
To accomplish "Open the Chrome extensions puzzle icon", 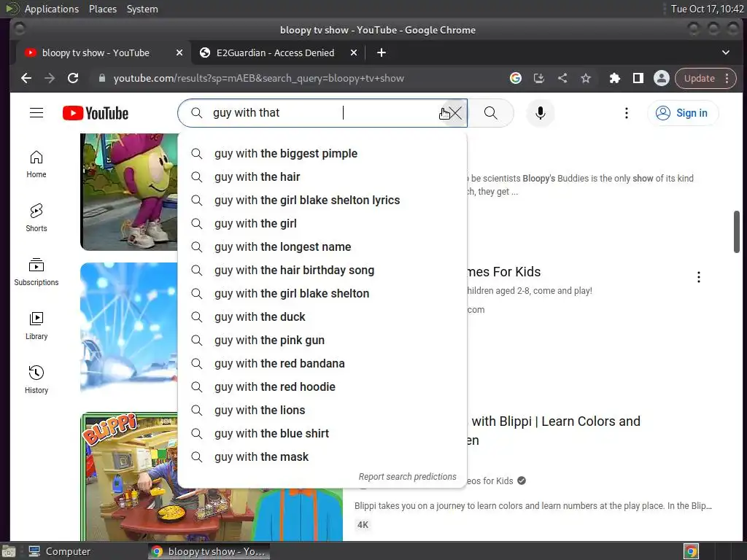I will 614,78.
